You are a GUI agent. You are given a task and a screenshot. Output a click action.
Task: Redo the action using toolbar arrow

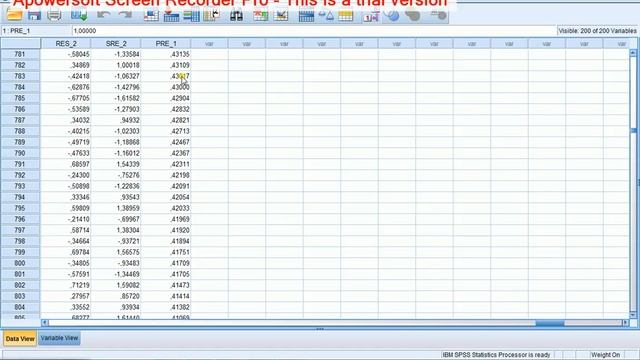[x=125, y=16]
